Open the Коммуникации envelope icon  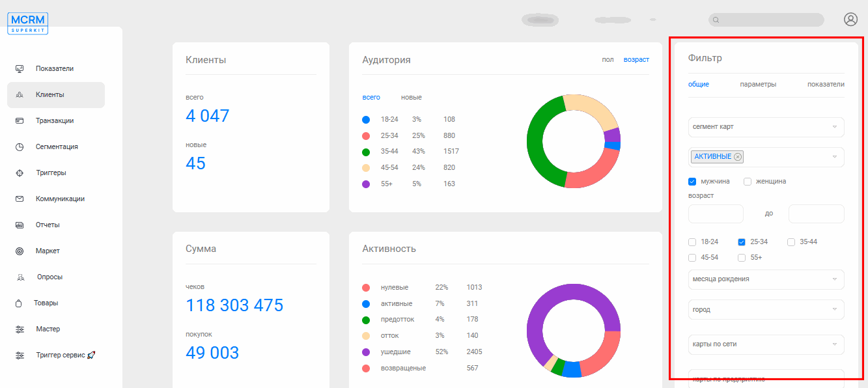[20, 199]
